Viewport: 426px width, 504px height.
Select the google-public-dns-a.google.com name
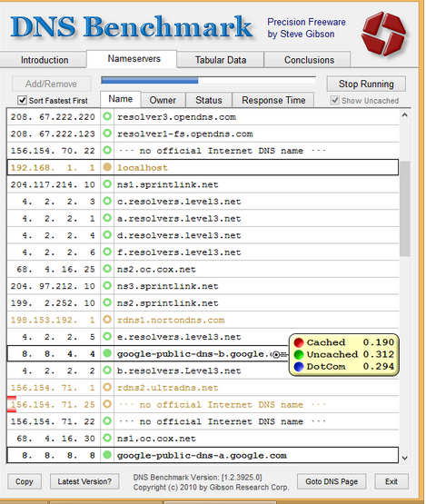[202, 456]
